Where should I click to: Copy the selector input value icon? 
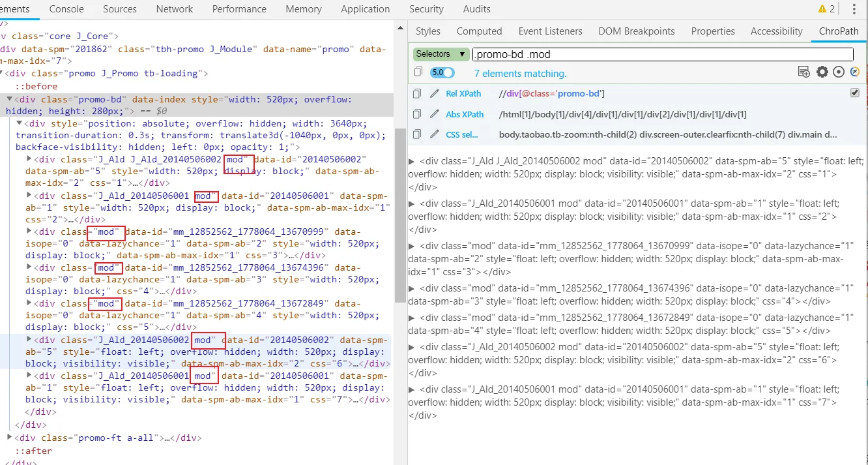(418, 72)
